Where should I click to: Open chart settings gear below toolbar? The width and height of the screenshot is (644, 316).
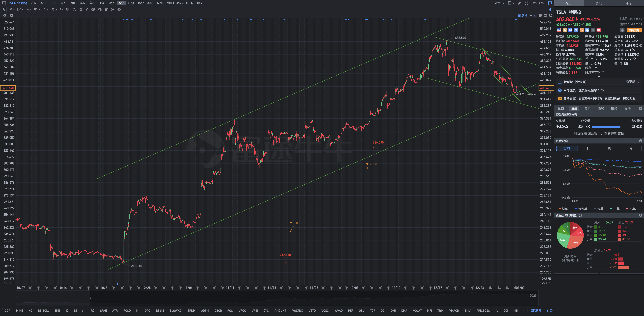5,16
